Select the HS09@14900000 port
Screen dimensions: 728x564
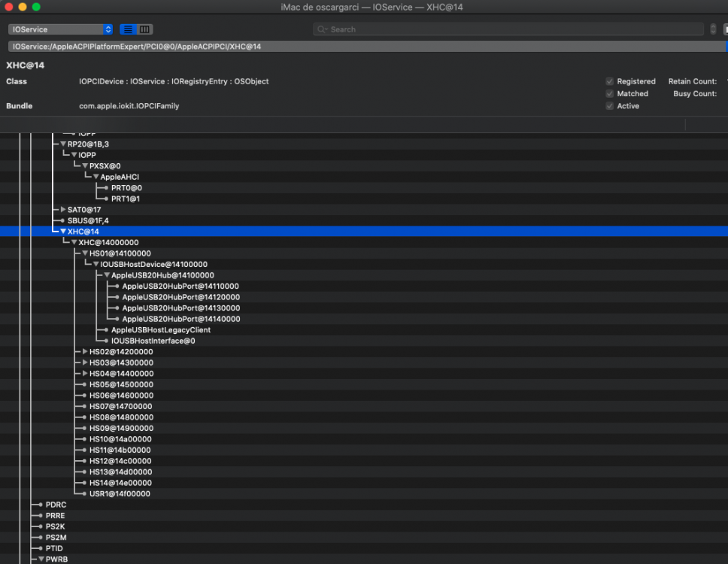121,428
